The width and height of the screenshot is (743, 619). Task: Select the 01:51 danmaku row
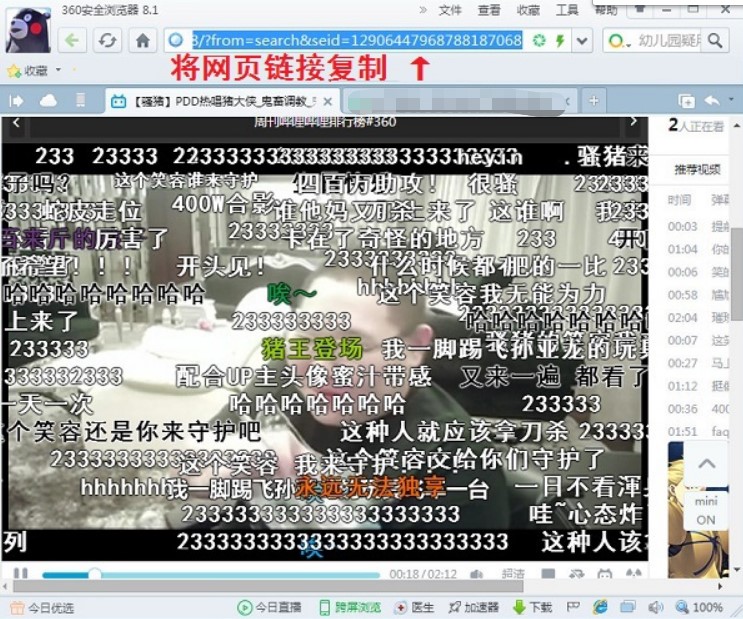click(x=698, y=432)
